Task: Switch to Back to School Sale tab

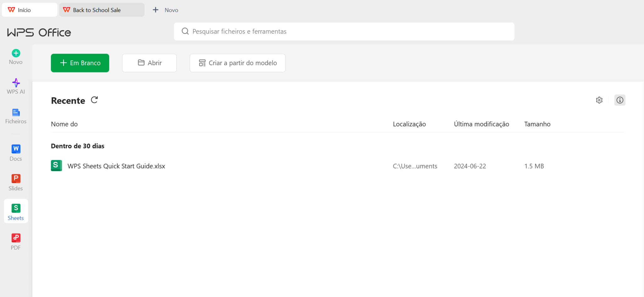Action: point(102,10)
